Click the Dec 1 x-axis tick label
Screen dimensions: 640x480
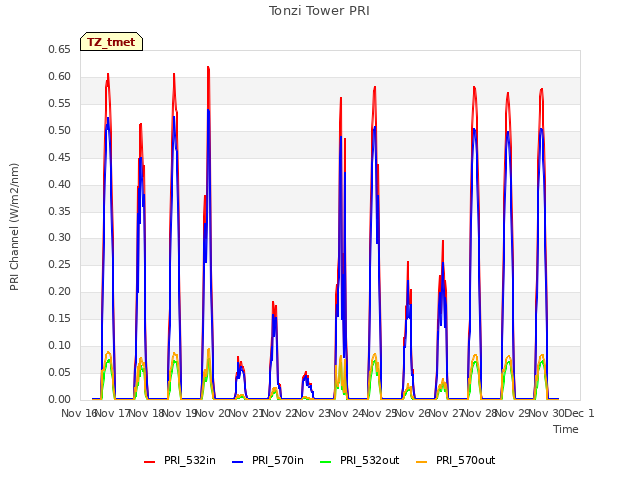pos(580,413)
